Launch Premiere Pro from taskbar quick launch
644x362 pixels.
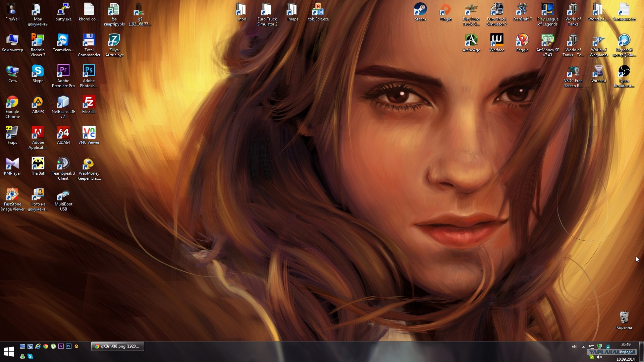[61, 346]
